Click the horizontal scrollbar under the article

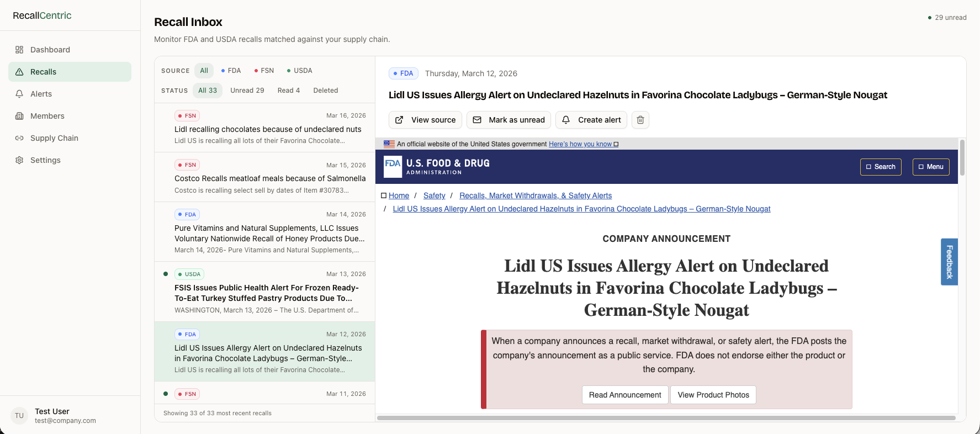[665, 418]
